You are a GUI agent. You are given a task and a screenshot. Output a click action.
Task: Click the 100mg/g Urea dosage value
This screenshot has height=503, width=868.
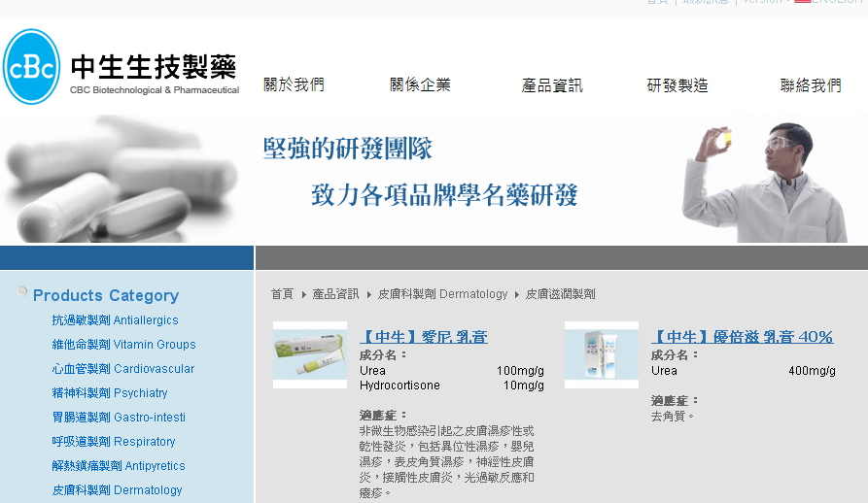point(520,371)
